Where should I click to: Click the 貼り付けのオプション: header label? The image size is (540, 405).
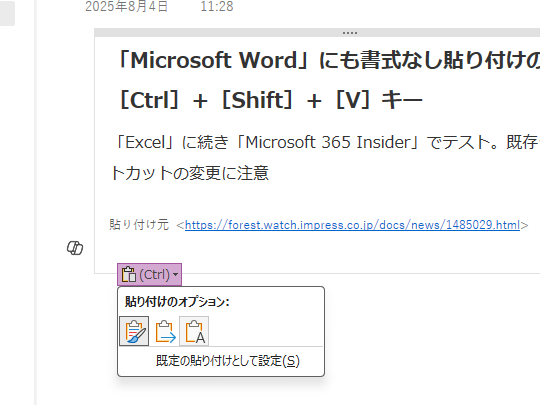click(x=177, y=302)
